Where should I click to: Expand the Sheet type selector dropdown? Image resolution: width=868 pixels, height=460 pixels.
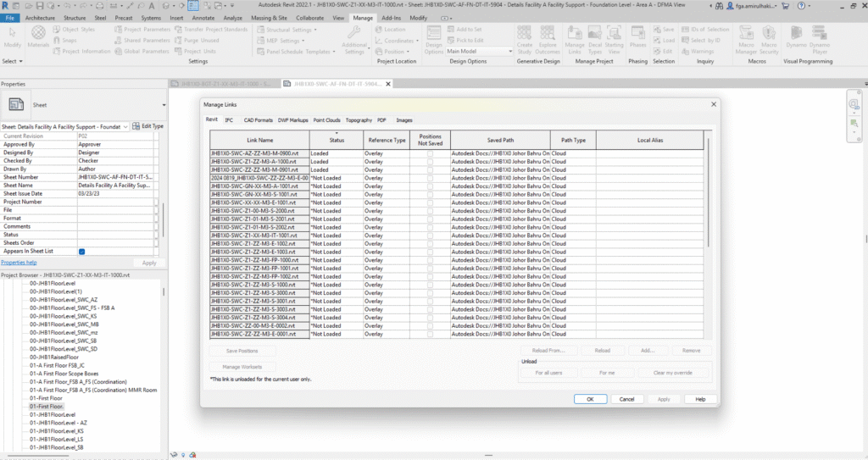pyautogui.click(x=163, y=105)
